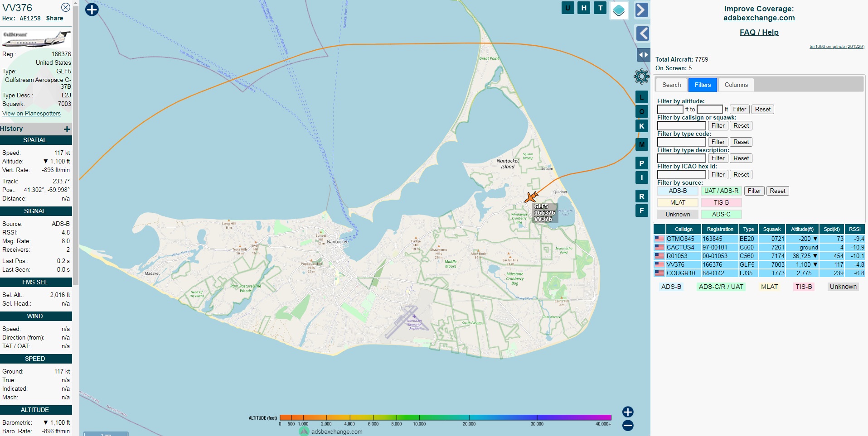This screenshot has height=436, width=868.
Task: Open the map layer switcher icon
Action: pyautogui.click(x=619, y=10)
